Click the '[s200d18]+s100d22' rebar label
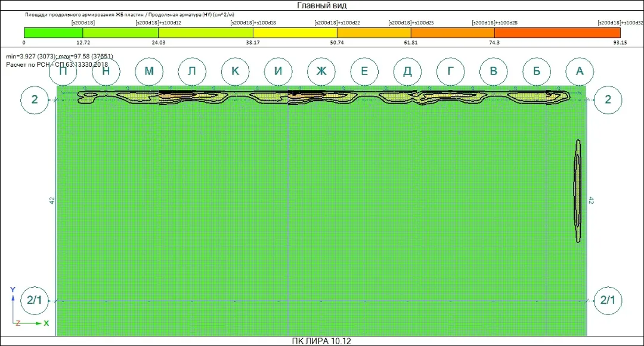Screen dimensions: 644x346 point(337,23)
